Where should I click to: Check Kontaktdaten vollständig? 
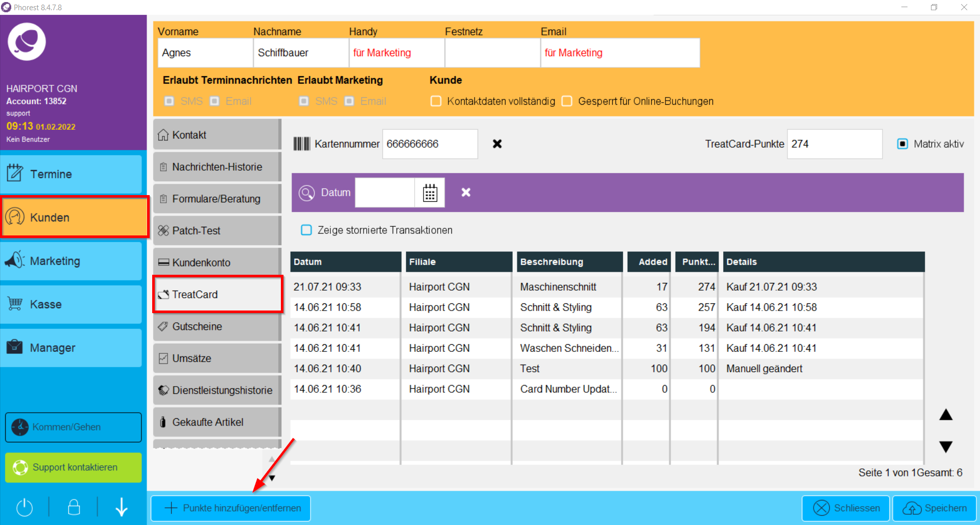point(436,101)
